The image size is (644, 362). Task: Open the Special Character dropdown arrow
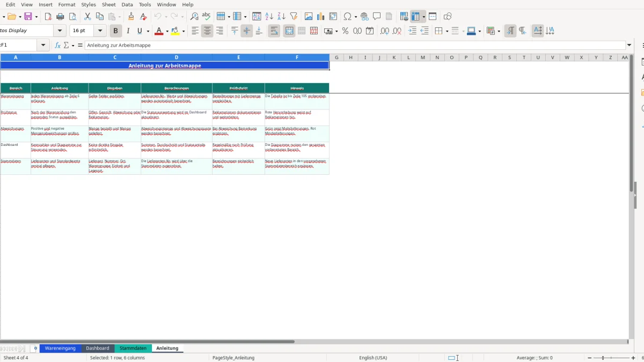tap(355, 17)
